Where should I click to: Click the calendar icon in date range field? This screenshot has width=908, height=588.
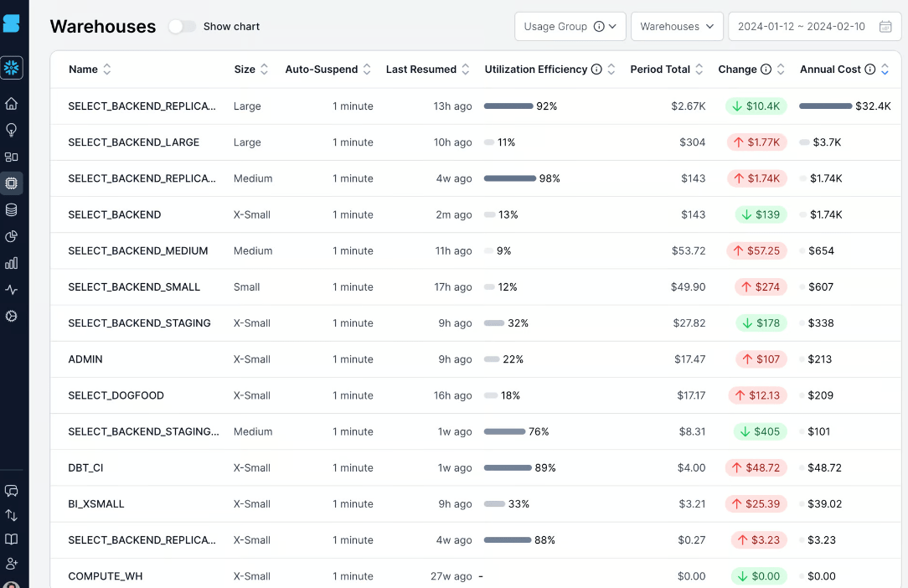885,27
